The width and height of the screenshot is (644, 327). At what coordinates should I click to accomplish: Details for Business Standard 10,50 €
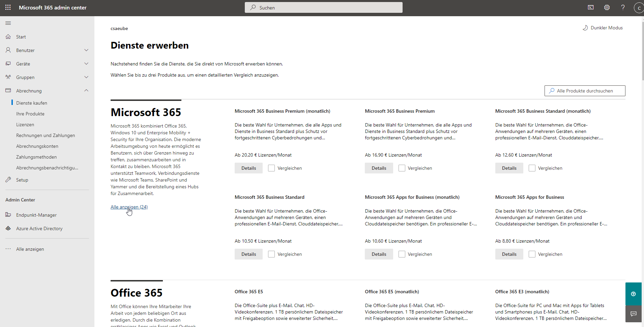tap(248, 254)
